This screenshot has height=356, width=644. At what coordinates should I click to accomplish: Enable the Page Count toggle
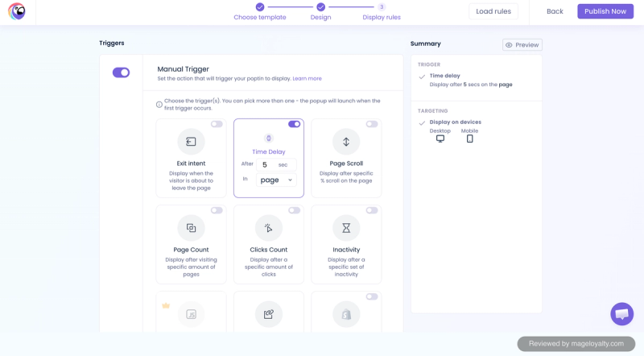217,210
